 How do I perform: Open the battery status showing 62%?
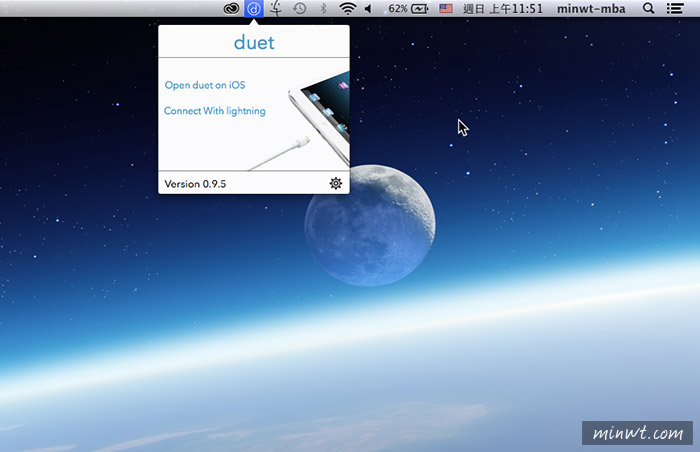pyautogui.click(x=408, y=8)
